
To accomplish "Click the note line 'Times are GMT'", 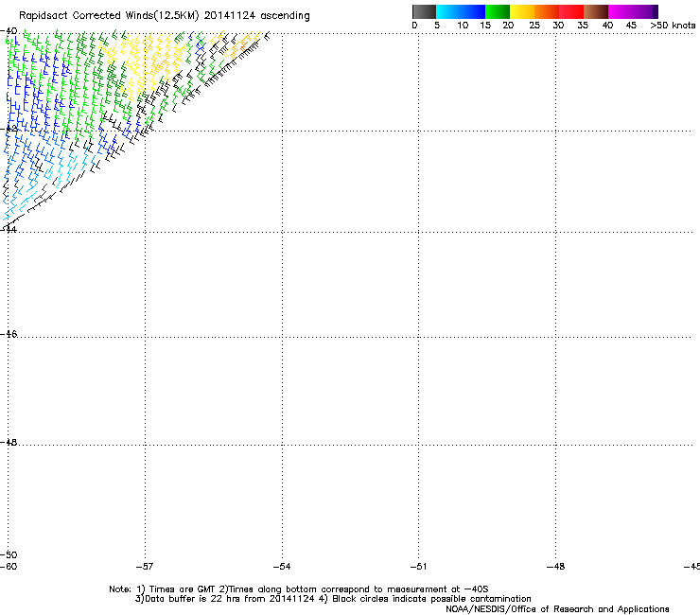I will 182,589.
